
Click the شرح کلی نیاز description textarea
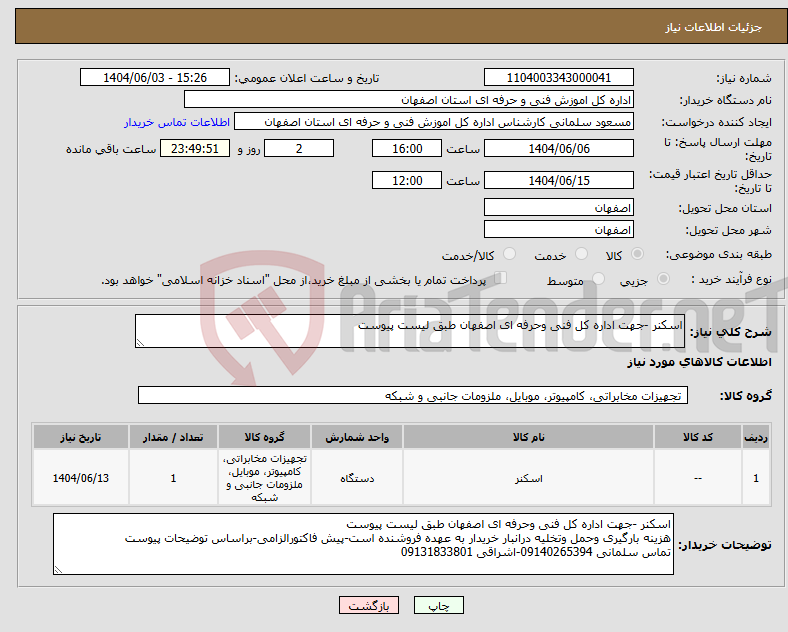(410, 331)
